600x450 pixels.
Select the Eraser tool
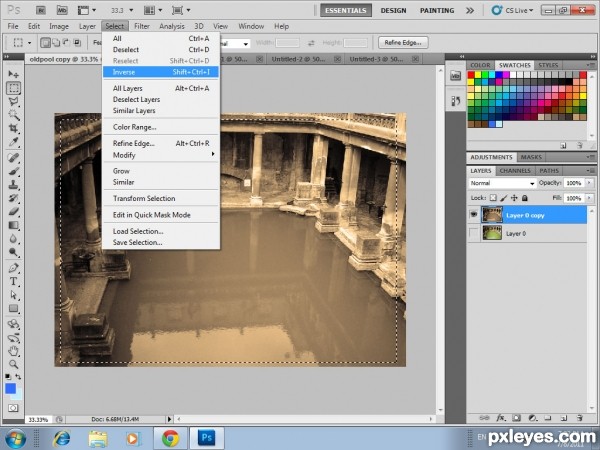coord(13,212)
